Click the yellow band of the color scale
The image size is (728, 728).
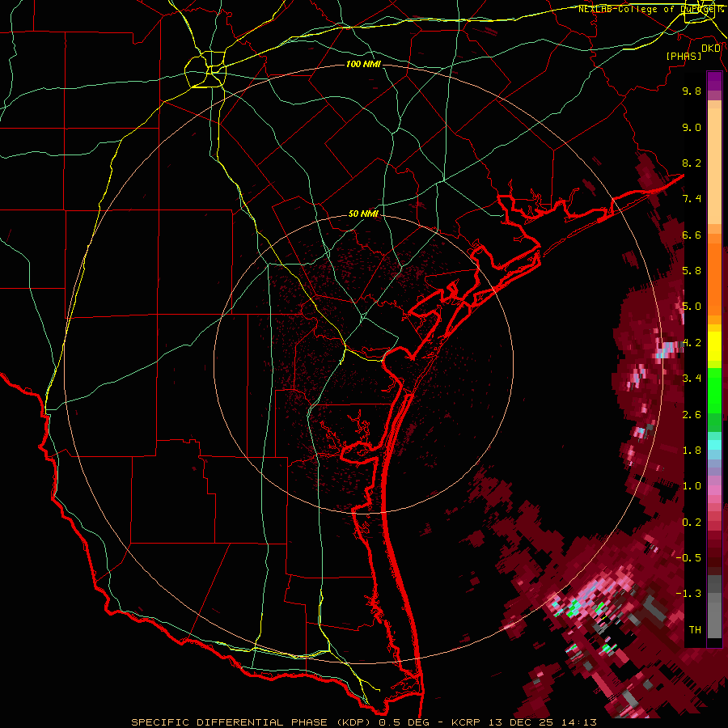pos(714,346)
